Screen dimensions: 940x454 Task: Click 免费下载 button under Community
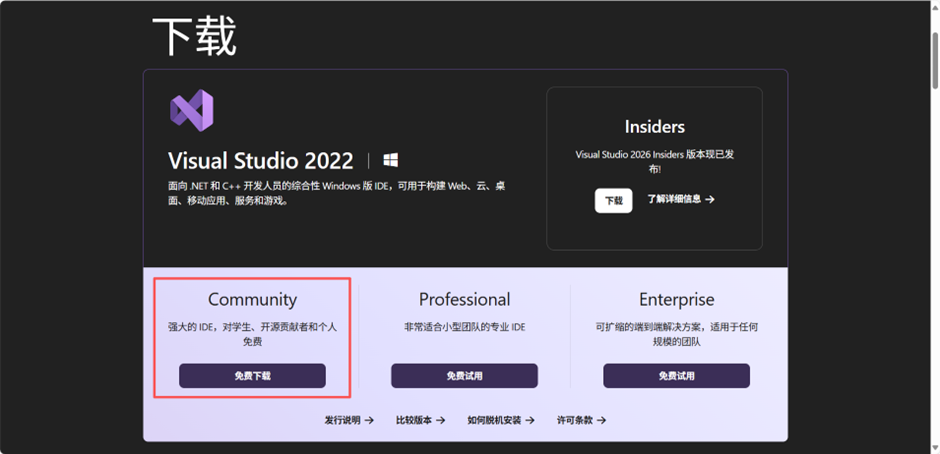252,376
